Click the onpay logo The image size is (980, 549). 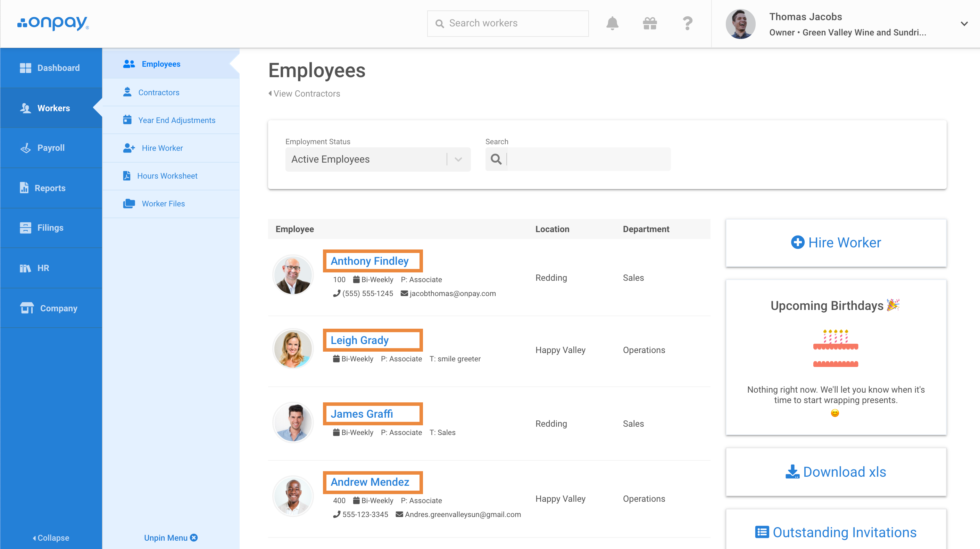pos(53,23)
